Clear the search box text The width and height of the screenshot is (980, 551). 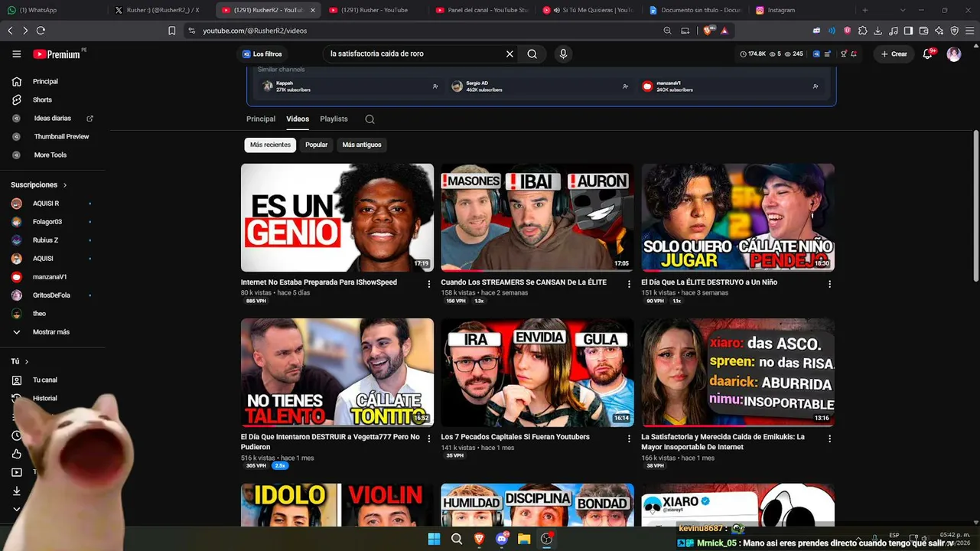pos(510,54)
